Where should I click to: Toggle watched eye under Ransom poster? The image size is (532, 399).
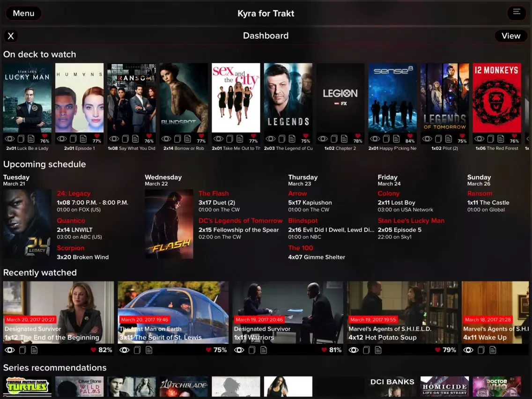point(114,139)
